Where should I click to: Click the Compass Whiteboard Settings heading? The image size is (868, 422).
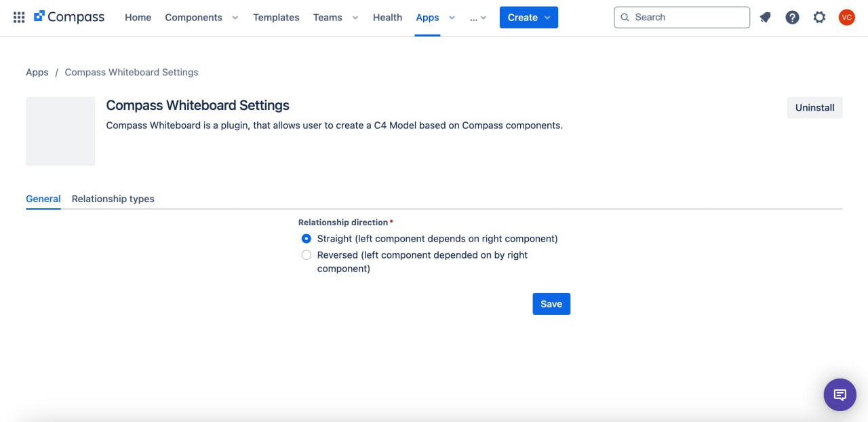coord(198,105)
